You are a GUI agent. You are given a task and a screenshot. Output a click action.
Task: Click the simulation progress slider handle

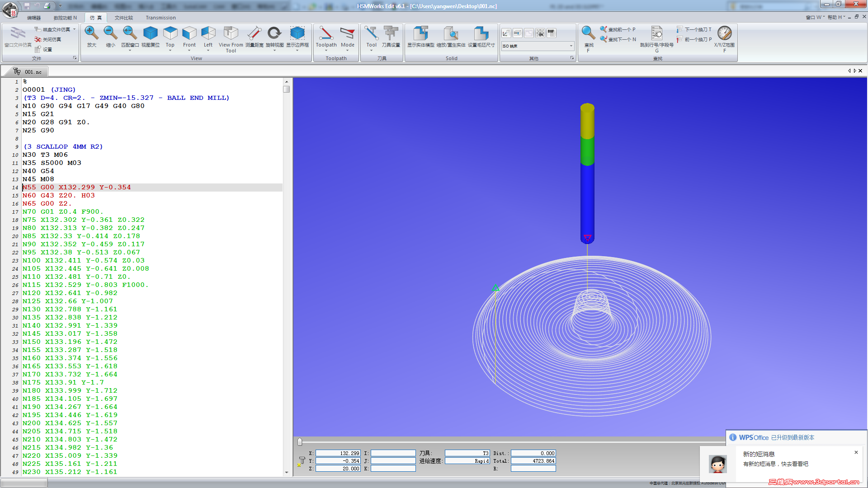[300, 442]
